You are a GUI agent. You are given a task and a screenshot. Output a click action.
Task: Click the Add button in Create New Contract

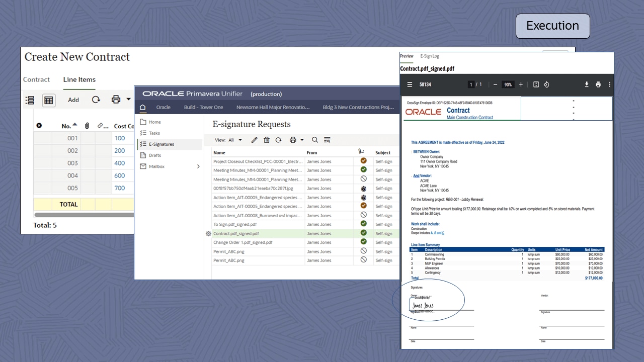(x=73, y=100)
